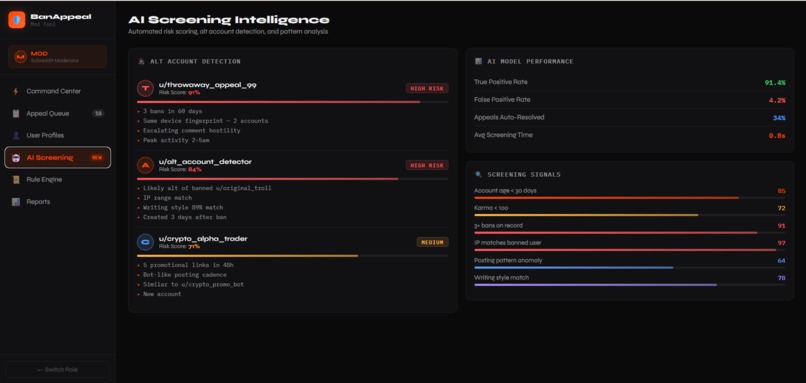
Task: Click Risk Score 91% label
Action: pyautogui.click(x=179, y=93)
